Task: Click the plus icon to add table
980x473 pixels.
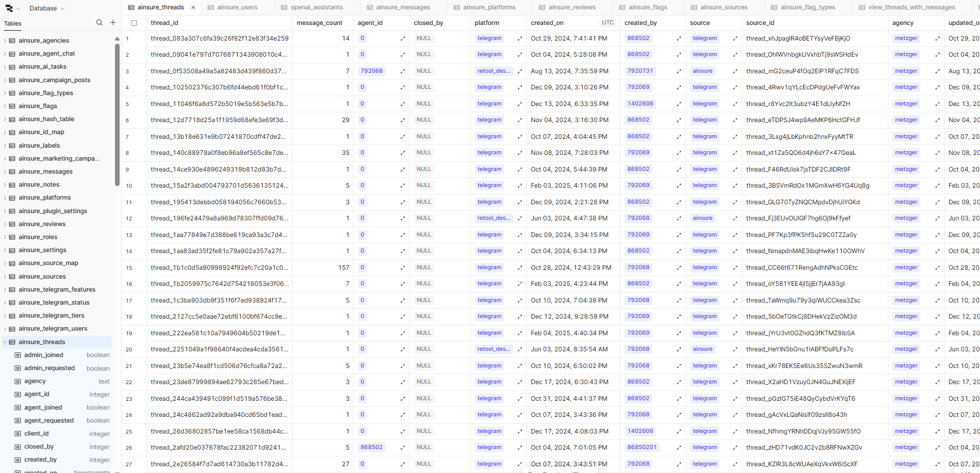Action: (113, 22)
